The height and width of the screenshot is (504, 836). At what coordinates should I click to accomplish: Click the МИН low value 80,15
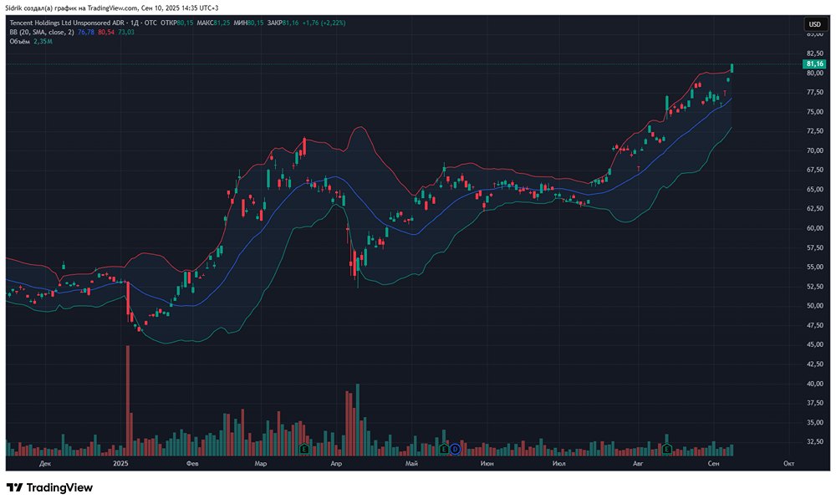pos(255,23)
